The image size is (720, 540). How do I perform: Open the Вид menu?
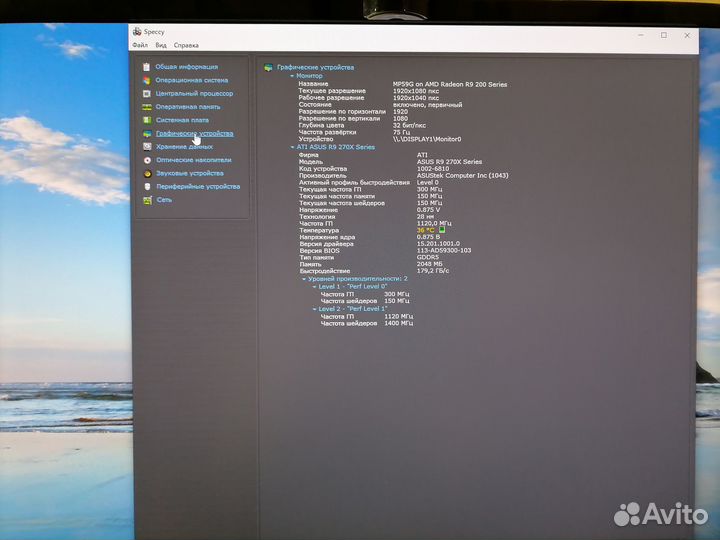161,45
